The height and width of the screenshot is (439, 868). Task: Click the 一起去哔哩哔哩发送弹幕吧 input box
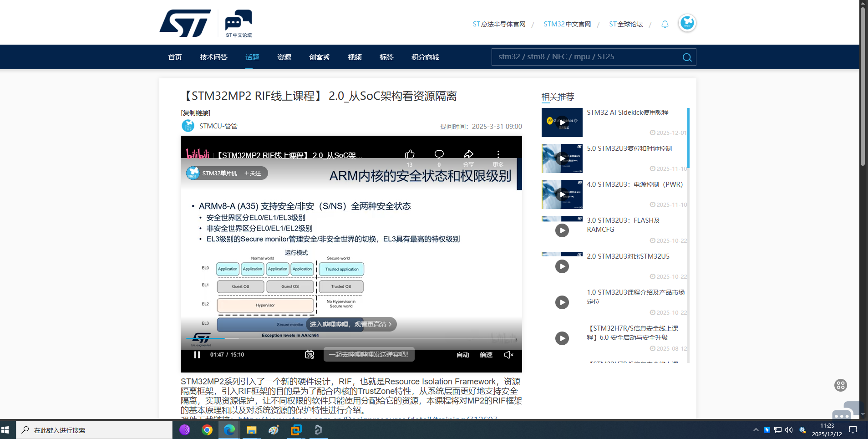click(369, 354)
